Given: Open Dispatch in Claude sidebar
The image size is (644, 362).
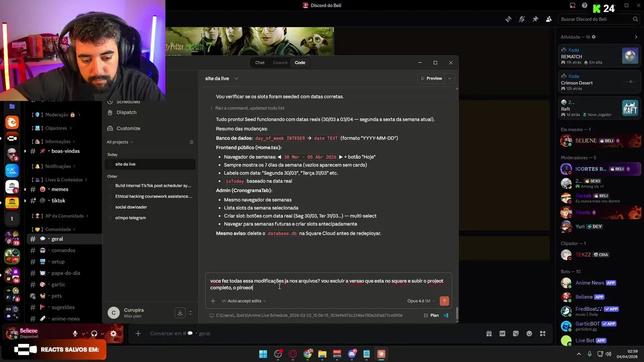Looking at the screenshot, I should [126, 112].
